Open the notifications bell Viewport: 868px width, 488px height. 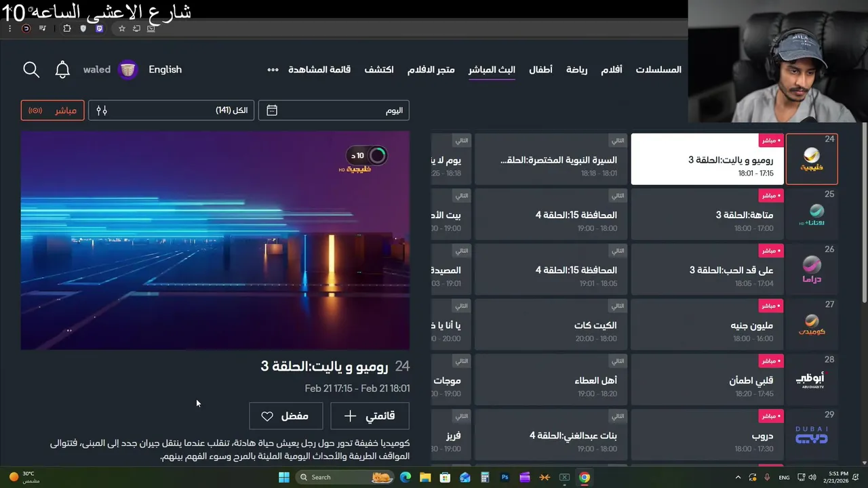tap(62, 69)
